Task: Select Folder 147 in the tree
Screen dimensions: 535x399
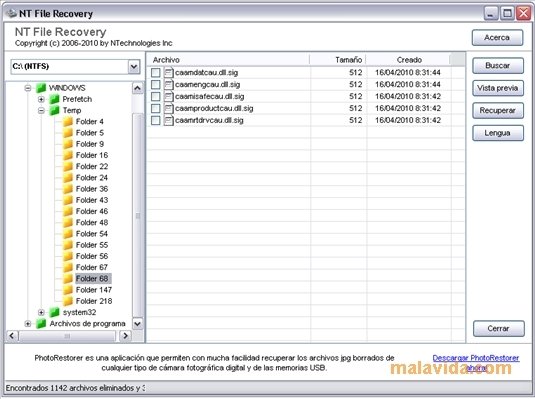Action: coord(94,290)
